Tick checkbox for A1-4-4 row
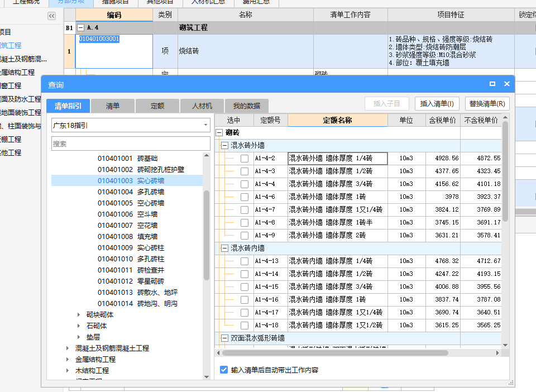 pos(245,184)
